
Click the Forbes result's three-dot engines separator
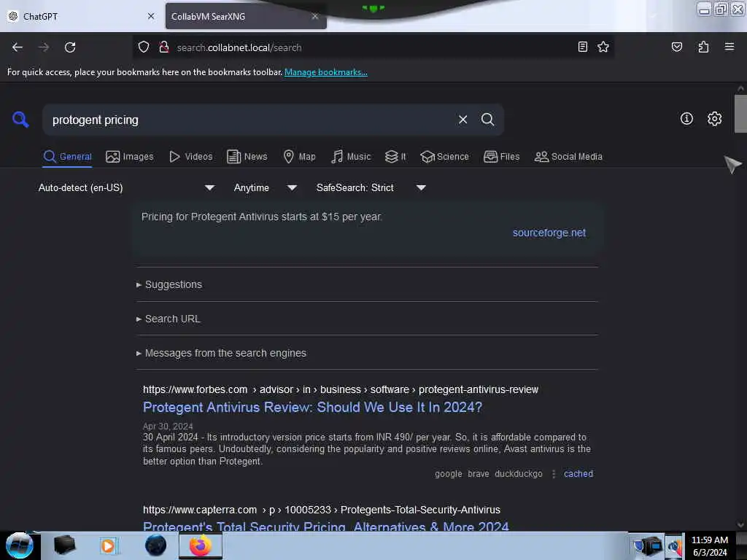554,474
